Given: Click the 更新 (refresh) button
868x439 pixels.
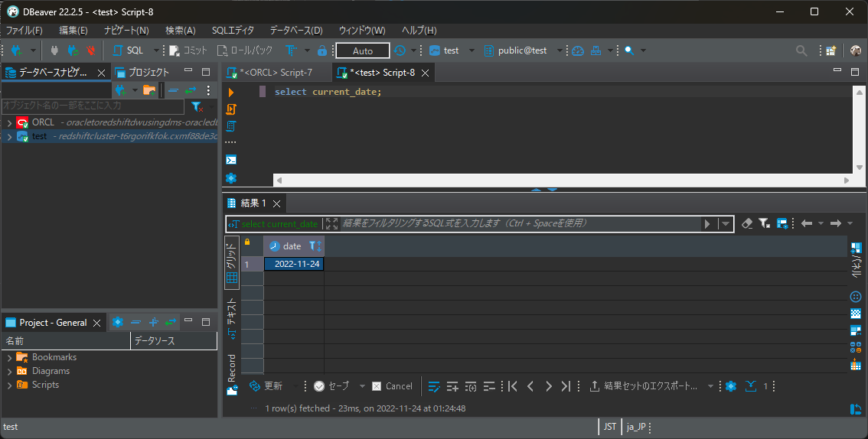Looking at the screenshot, I should (x=266, y=386).
